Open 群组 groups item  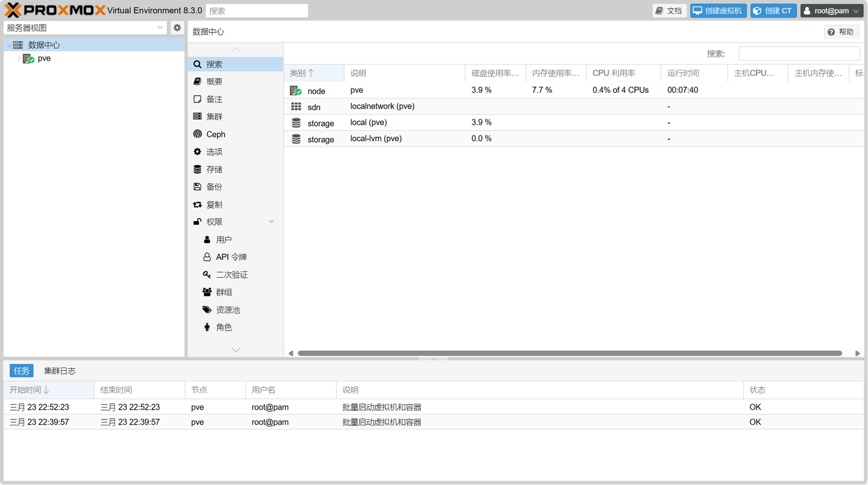pos(235,292)
